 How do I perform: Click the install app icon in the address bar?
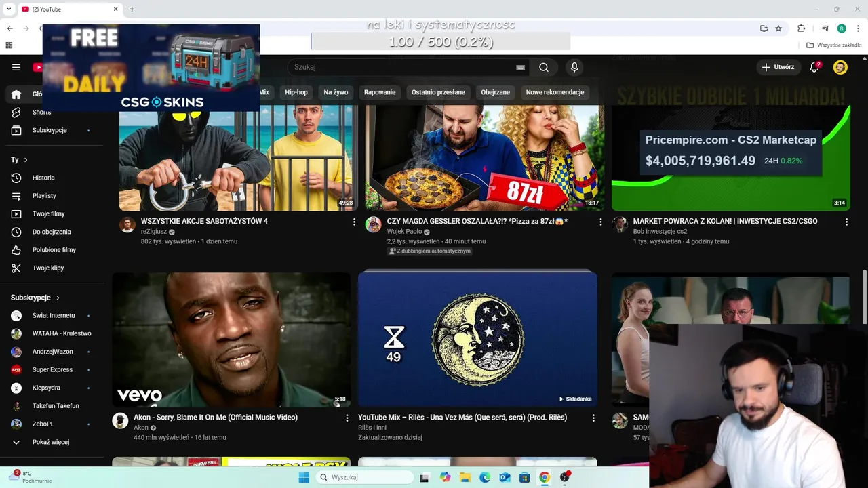point(764,28)
